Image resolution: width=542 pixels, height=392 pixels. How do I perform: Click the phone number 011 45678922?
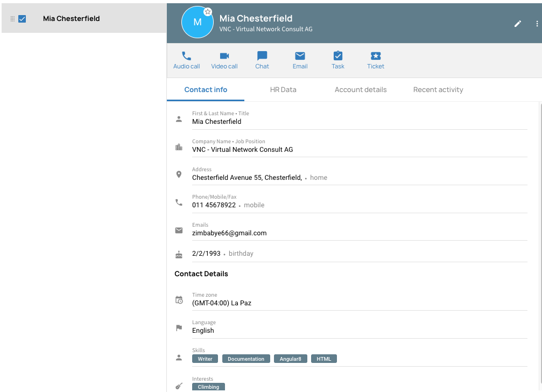tap(214, 205)
